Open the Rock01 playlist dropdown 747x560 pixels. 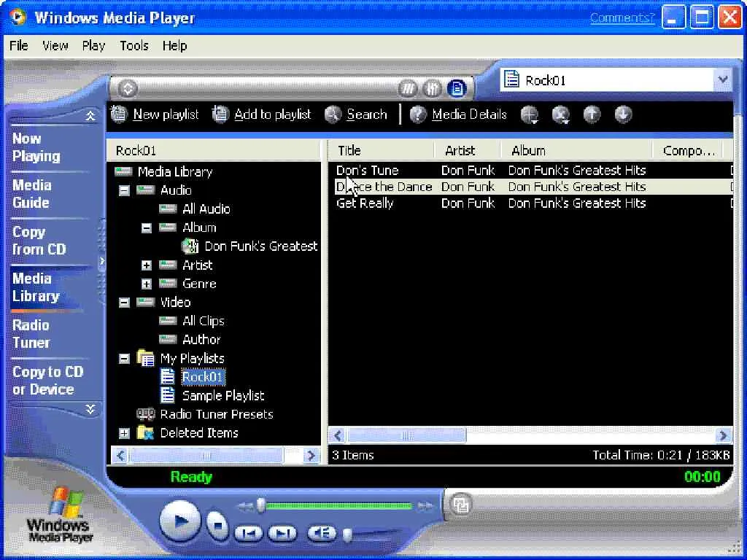pos(723,79)
